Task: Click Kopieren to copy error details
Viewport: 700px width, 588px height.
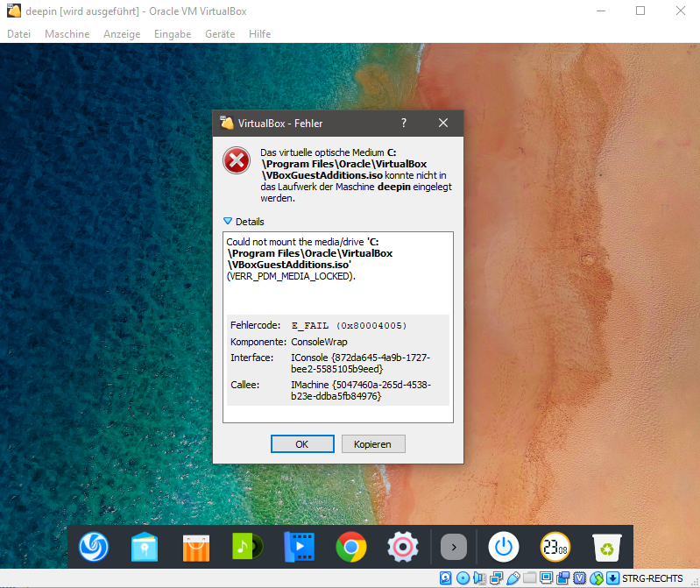Action: [373, 443]
